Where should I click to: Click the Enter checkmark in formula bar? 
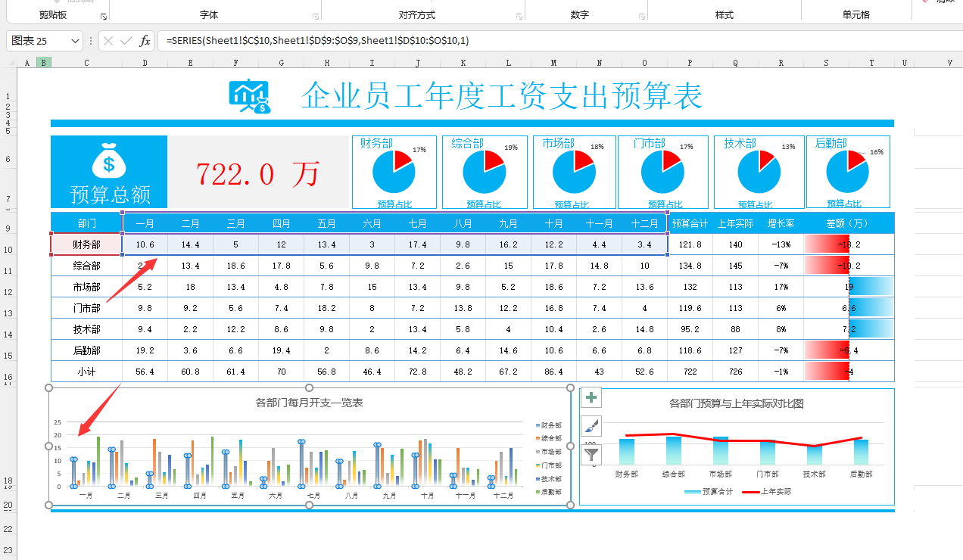click(x=126, y=41)
